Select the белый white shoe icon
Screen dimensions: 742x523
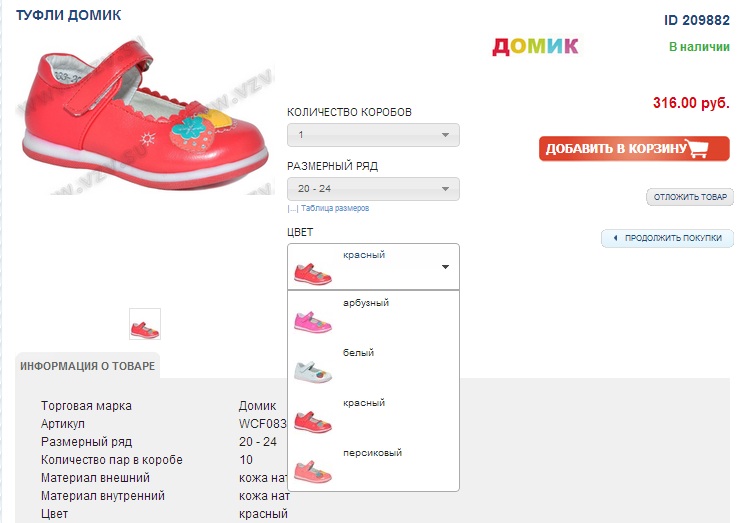[x=312, y=372]
